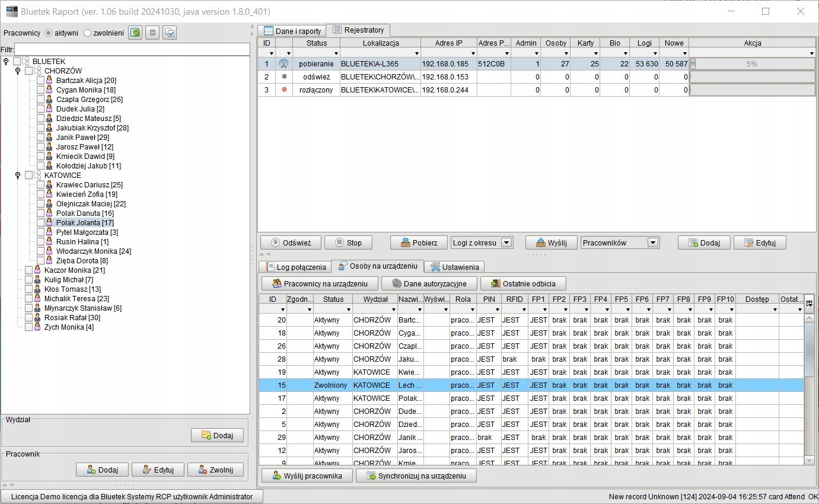819x504 pixels.
Task: Collapse the CHORZÓW tree node
Action: click(x=18, y=71)
